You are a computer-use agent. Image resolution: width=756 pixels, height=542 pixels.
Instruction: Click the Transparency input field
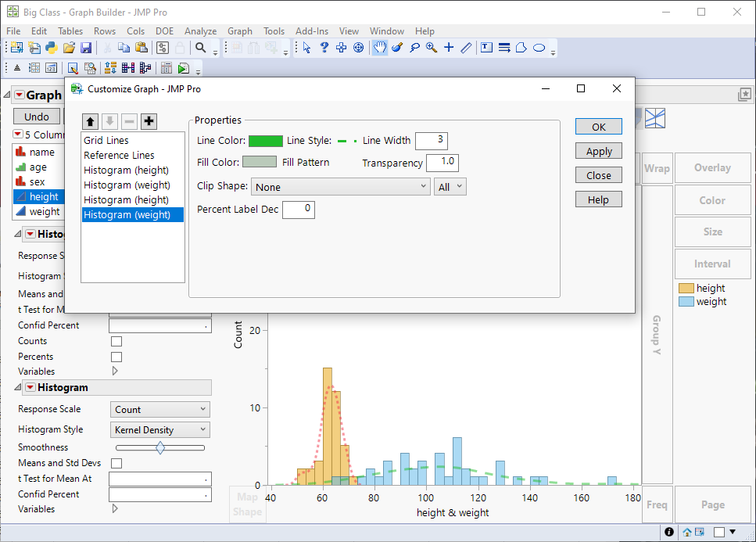tap(442, 163)
